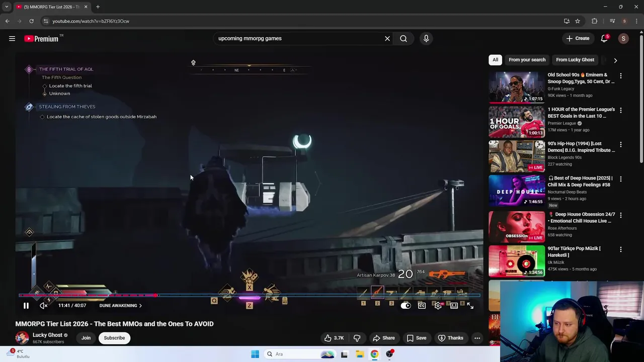
Task: Open options for 90's Hip-Hop demos video
Action: [620, 145]
